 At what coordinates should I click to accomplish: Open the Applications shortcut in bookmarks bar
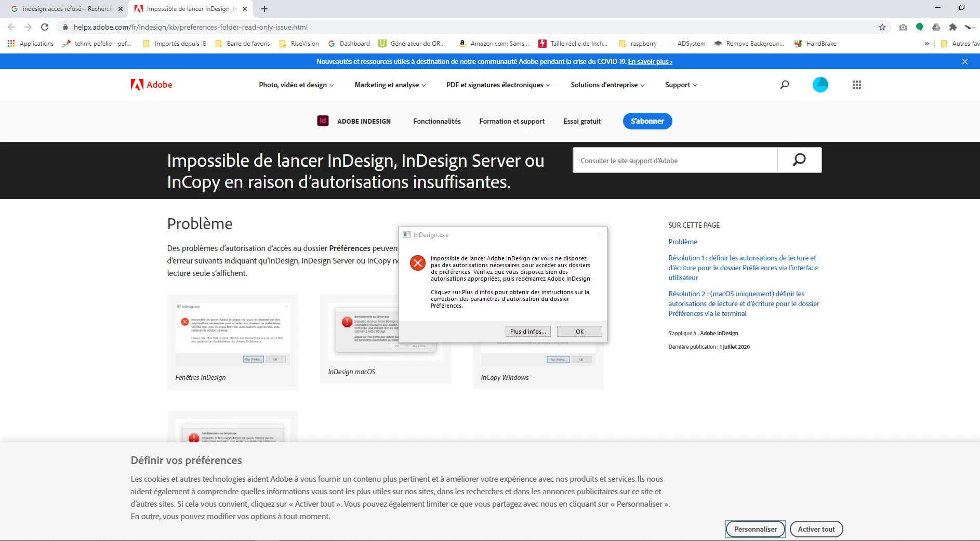[31, 44]
